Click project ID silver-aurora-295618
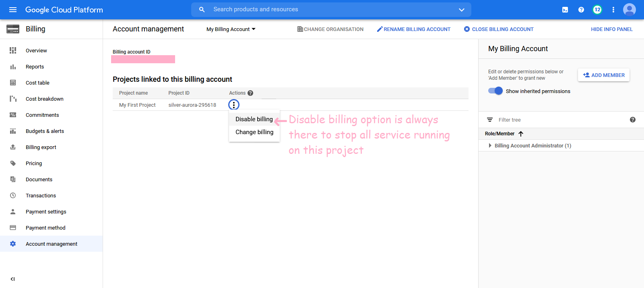 click(192, 105)
